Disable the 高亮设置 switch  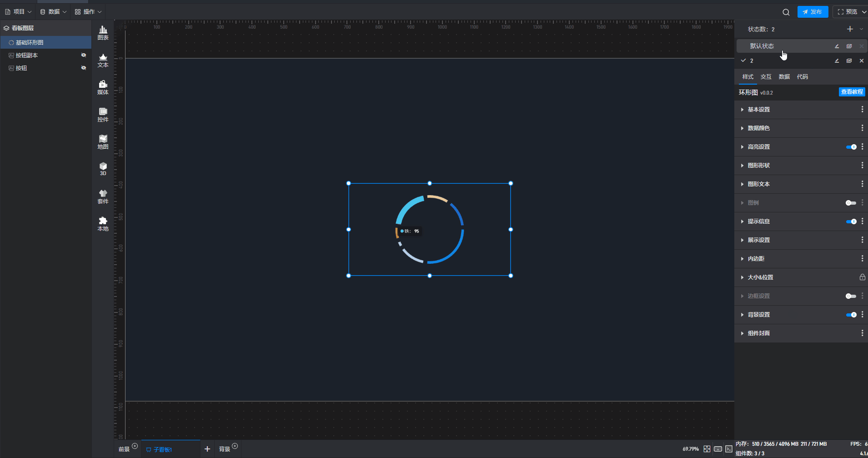tap(851, 147)
